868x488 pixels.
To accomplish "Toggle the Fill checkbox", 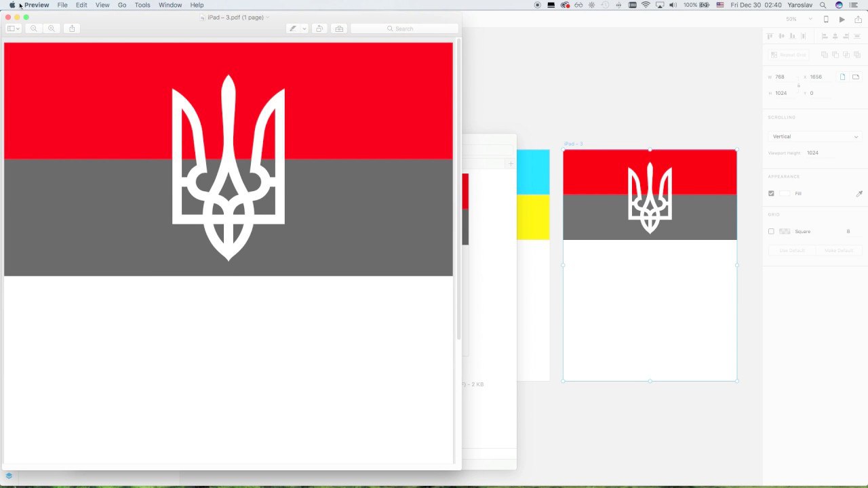I will point(771,193).
